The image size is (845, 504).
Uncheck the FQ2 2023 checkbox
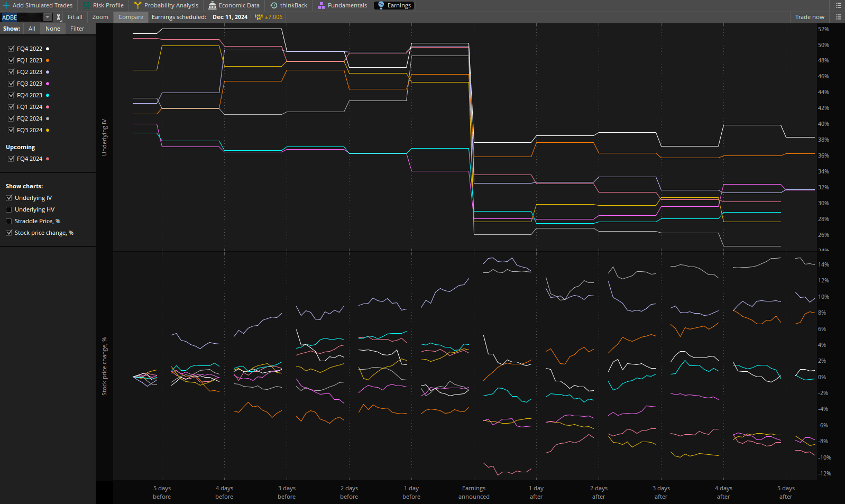(x=11, y=72)
